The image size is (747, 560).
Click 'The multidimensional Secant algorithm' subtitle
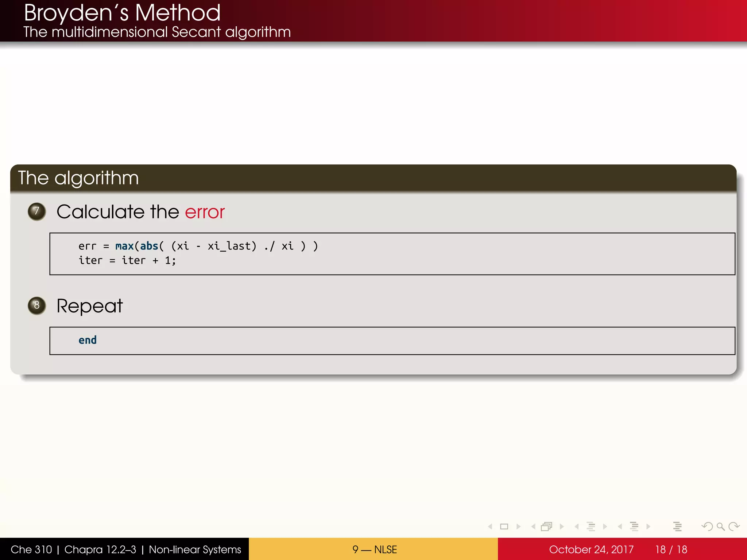157,32
